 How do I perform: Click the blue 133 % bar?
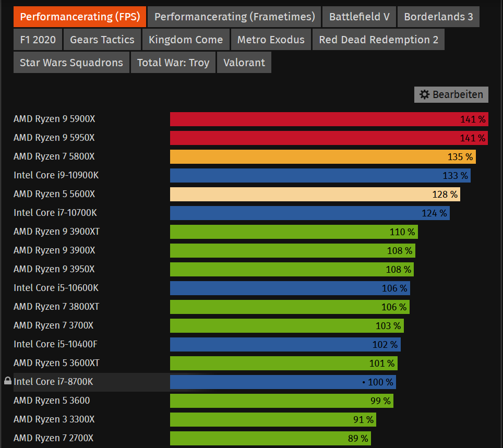[x=320, y=175]
